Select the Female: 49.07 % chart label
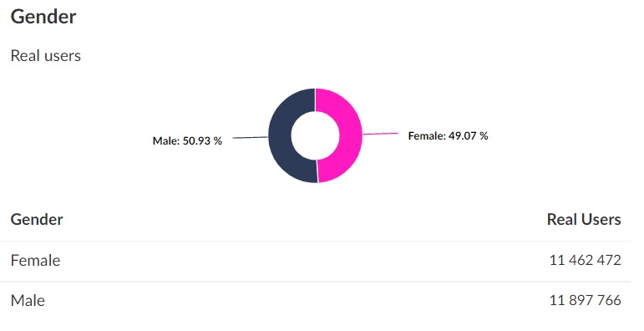 click(448, 135)
